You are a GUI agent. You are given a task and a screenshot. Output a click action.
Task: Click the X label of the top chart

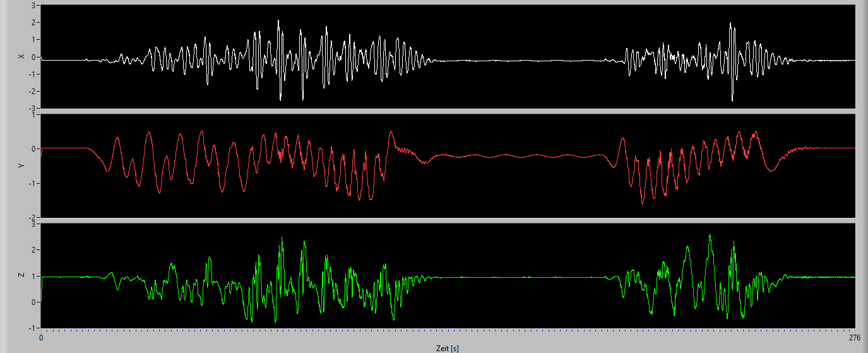coord(22,57)
